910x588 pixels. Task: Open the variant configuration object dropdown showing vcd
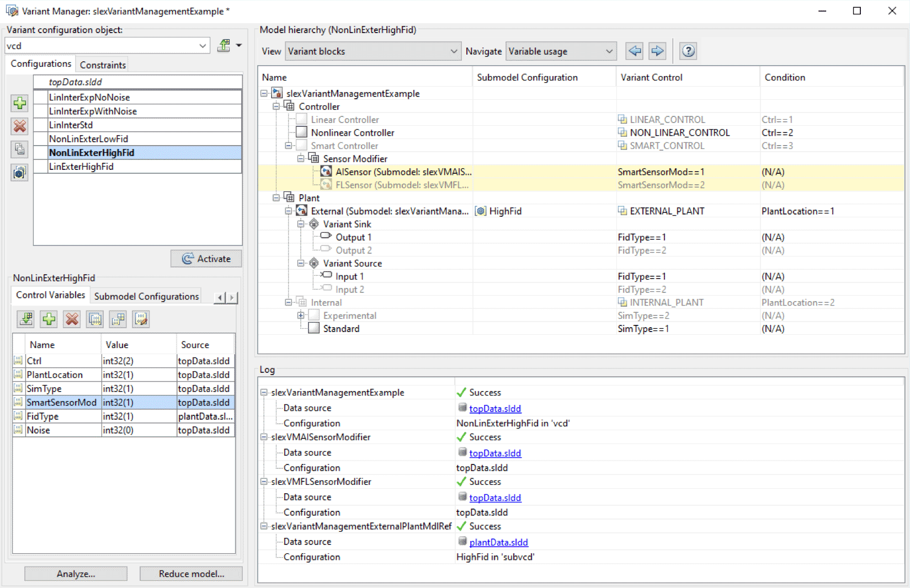(x=203, y=45)
